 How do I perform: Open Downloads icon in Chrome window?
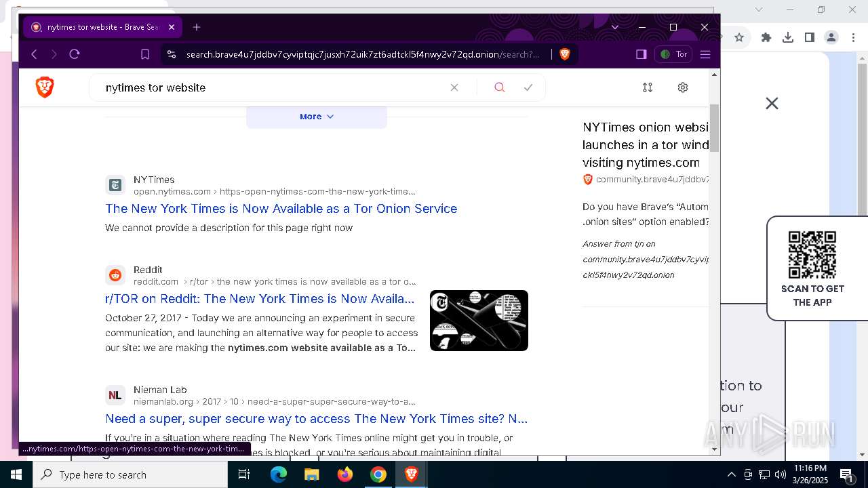[x=788, y=37]
